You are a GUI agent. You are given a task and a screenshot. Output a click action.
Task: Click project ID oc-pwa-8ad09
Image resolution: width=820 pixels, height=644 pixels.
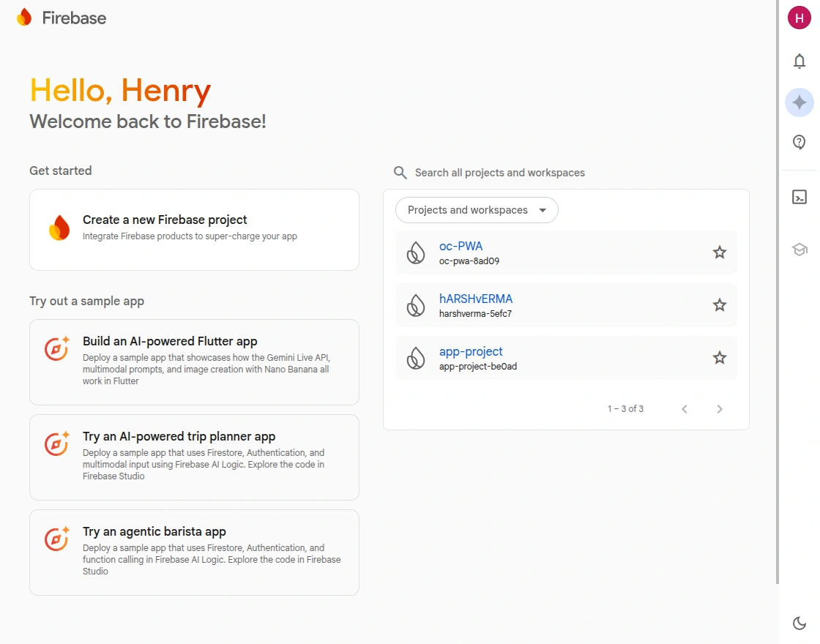coord(469,261)
